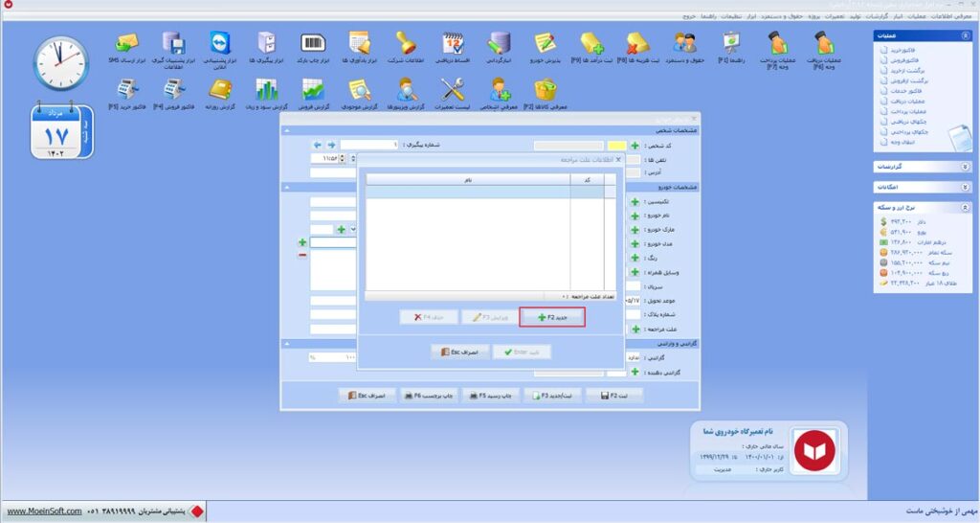Screen dimensions: 980x523
Task: Open the SMS sending tool icon
Action: click(127, 44)
